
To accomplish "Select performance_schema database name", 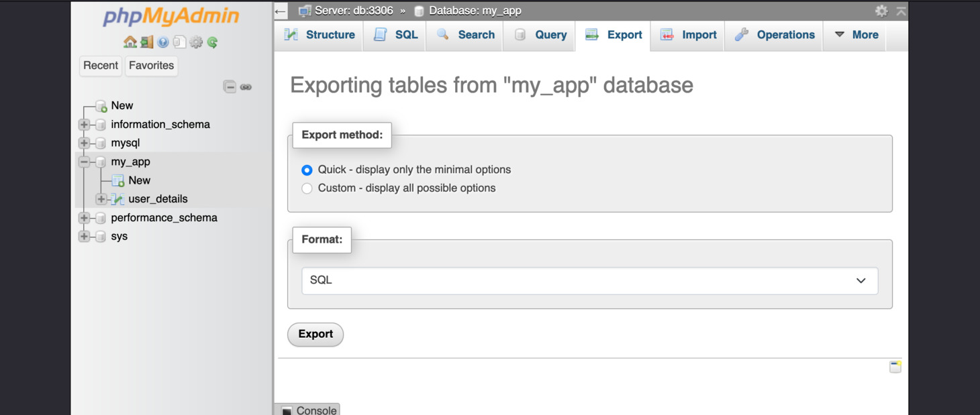I will [164, 218].
